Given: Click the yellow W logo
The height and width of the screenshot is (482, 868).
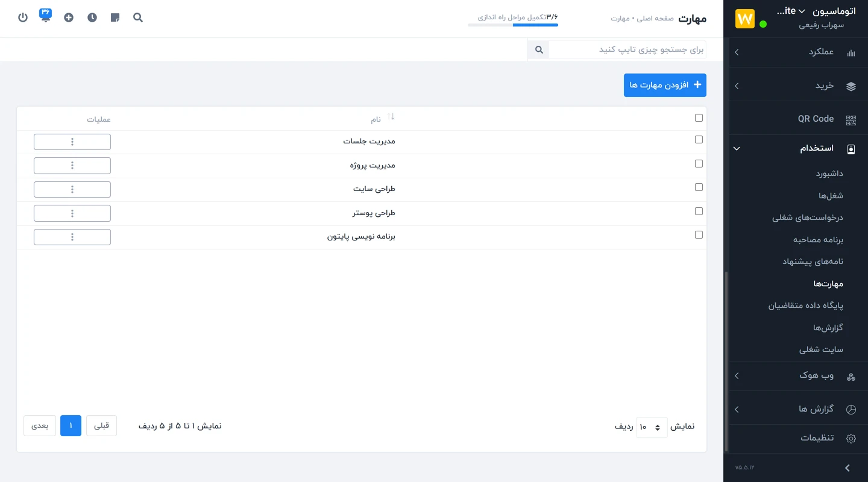Looking at the screenshot, I should [745, 19].
